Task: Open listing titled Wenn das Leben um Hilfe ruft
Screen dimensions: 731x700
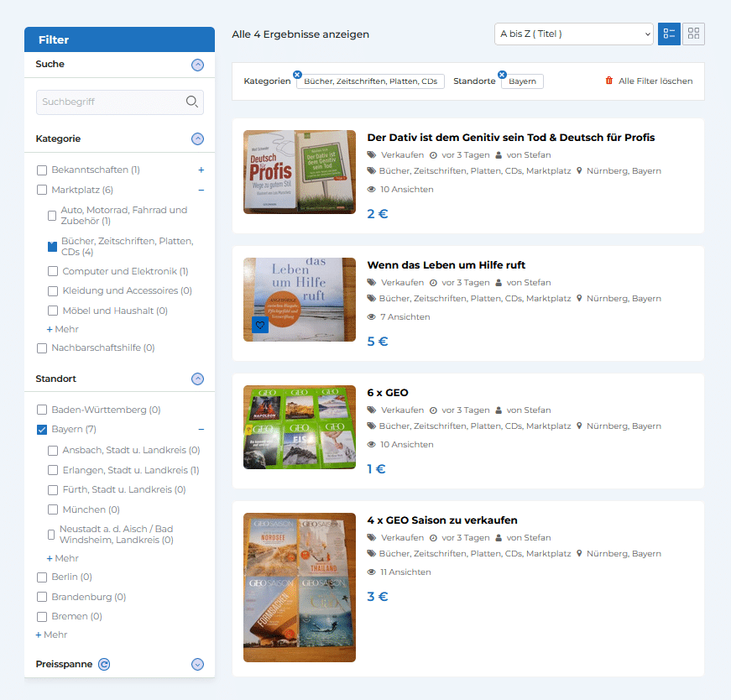Action: tap(446, 265)
